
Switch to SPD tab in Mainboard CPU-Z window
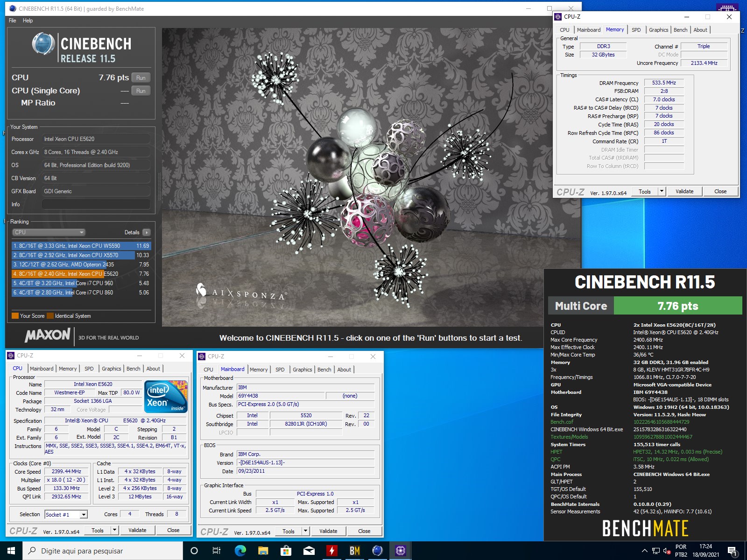pos(280,370)
